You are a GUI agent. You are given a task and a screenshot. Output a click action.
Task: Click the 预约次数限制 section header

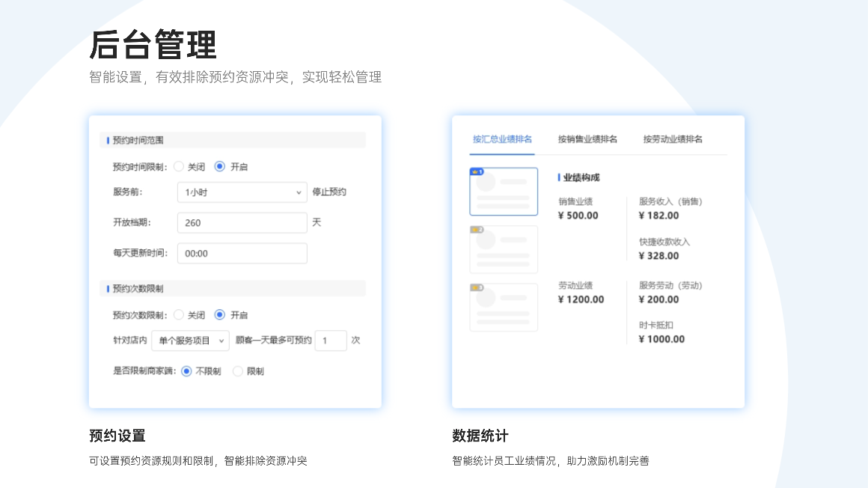(x=233, y=289)
